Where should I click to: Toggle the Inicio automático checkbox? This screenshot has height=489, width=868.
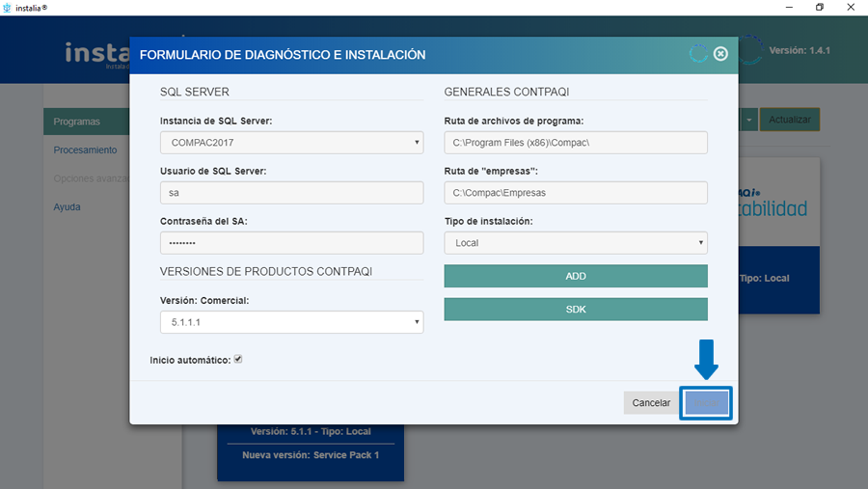[238, 360]
